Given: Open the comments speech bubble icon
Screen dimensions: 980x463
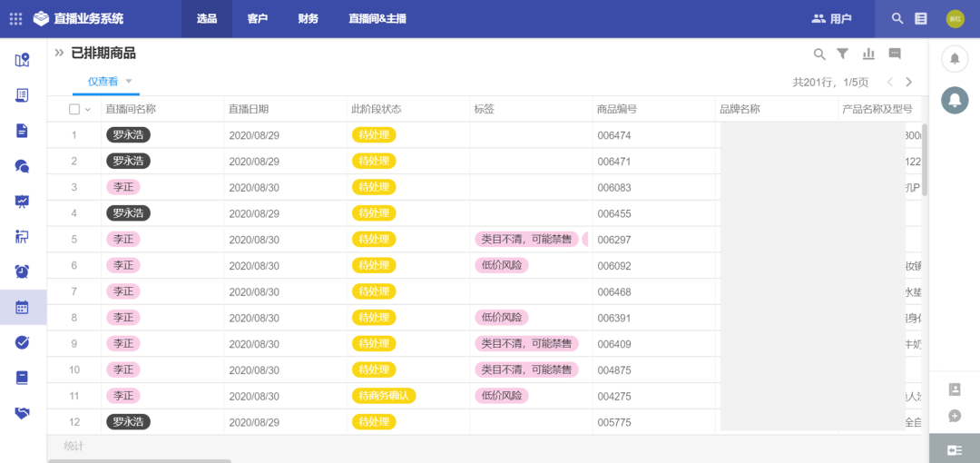Looking at the screenshot, I should 895,54.
